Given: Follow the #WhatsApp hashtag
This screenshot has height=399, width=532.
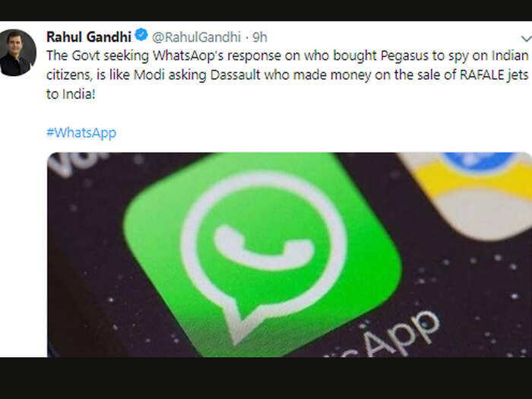Looking at the screenshot, I should (x=81, y=133).
